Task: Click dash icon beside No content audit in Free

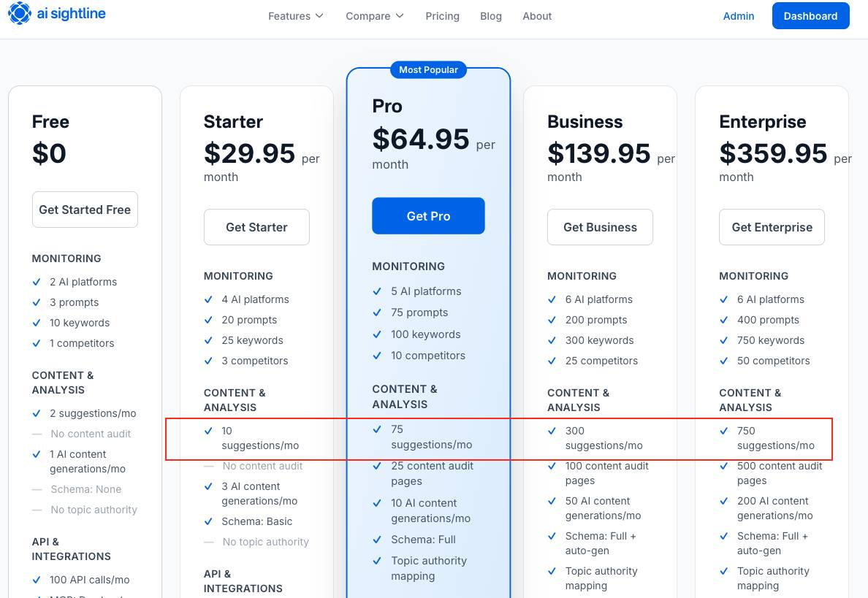Action: coord(37,434)
